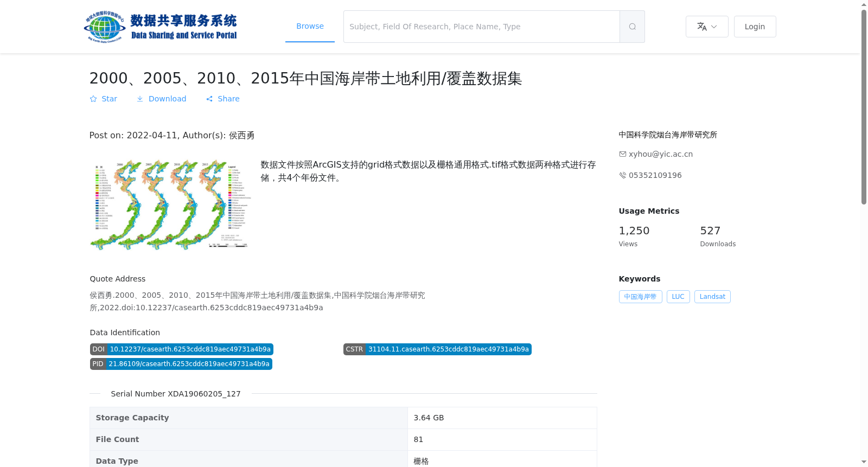Click the scrollbar up arrow
Image resolution: width=868 pixels, height=467 pixels.
coord(864,4)
